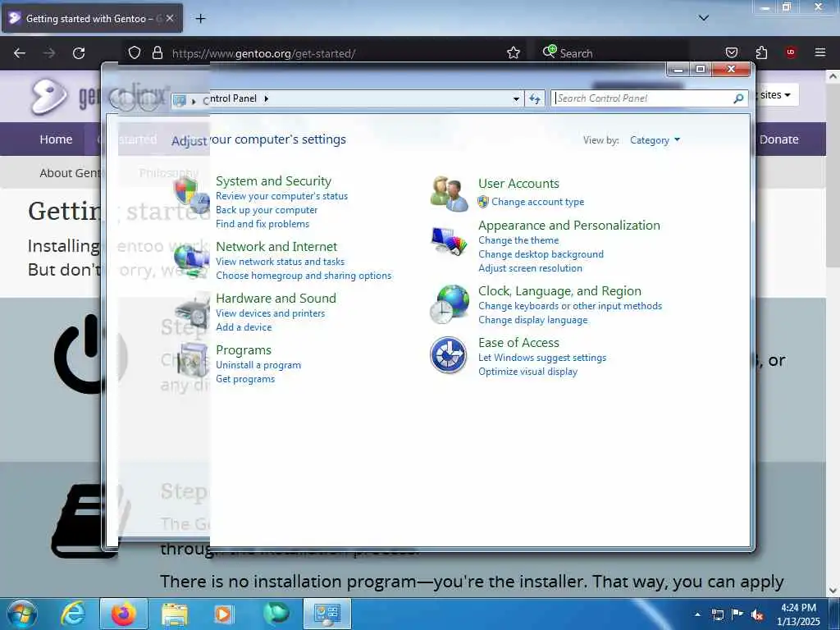The image size is (840, 630).
Task: Click Home in Gentoo navigation
Action: click(56, 139)
